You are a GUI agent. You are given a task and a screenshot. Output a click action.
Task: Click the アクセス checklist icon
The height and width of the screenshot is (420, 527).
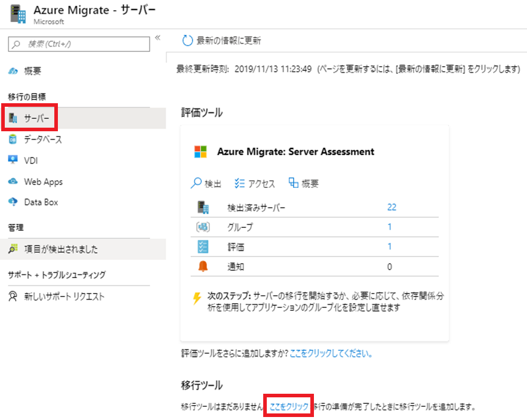[x=240, y=183]
